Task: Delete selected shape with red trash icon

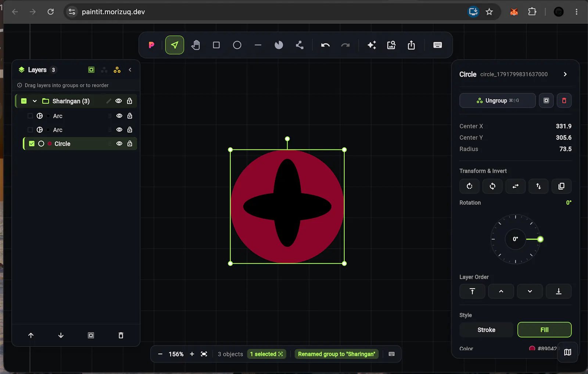Action: pyautogui.click(x=564, y=101)
